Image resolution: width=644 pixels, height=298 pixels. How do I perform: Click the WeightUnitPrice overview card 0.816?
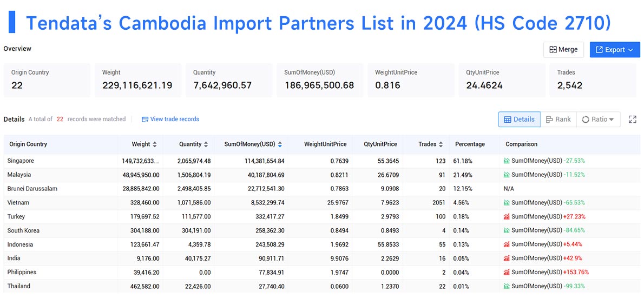tap(411, 81)
